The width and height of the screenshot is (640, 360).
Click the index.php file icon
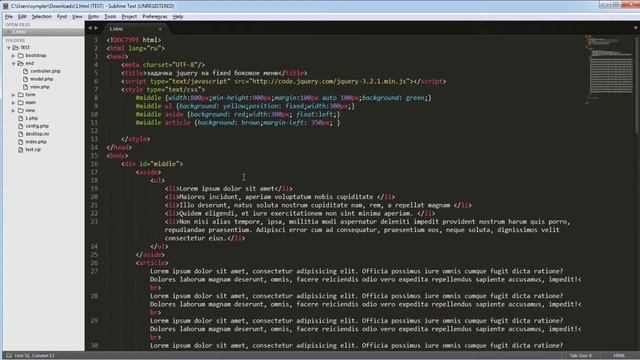(21, 142)
